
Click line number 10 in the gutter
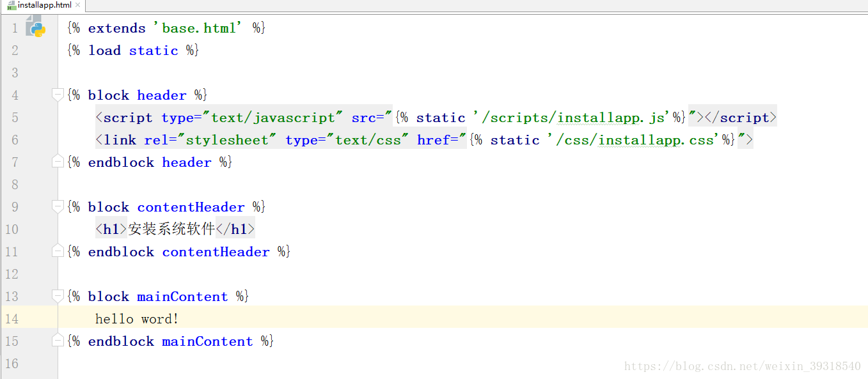pos(12,229)
